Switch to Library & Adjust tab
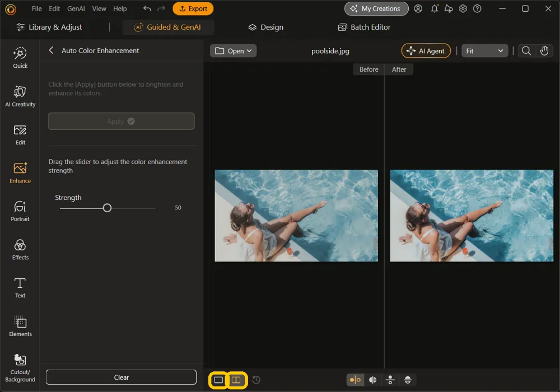Screen dimensions: 560x392 coord(49,27)
